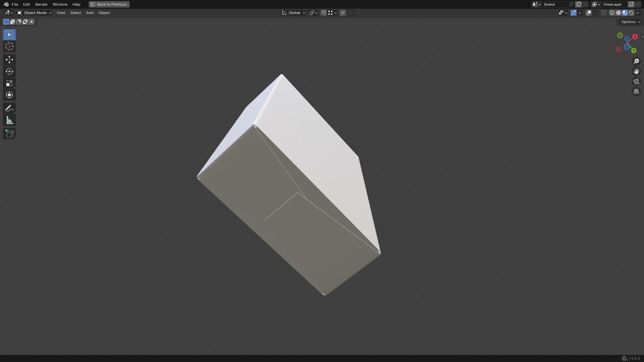Image resolution: width=644 pixels, height=362 pixels.
Task: Click the negative X axis gizmo circle
Action: point(619,49)
